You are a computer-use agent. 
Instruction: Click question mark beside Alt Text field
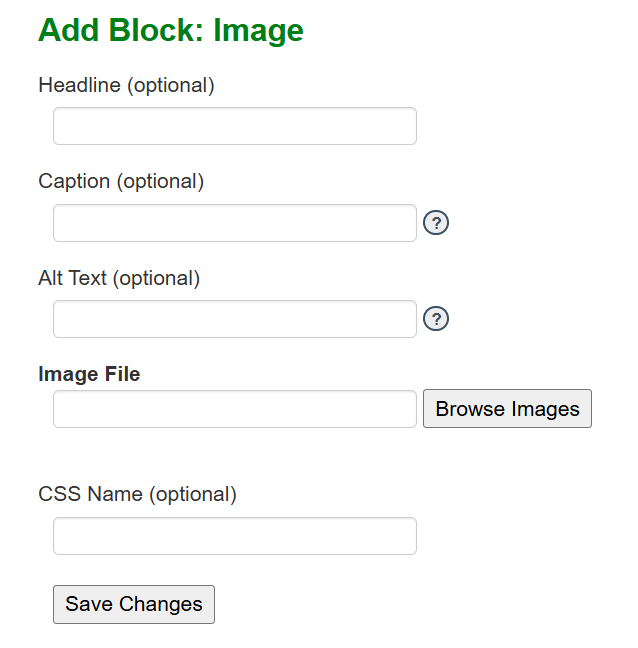pyautogui.click(x=436, y=319)
